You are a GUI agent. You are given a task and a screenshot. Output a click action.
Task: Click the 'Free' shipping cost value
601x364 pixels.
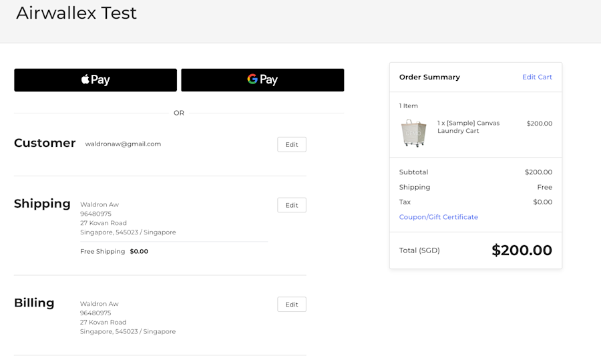click(x=545, y=187)
